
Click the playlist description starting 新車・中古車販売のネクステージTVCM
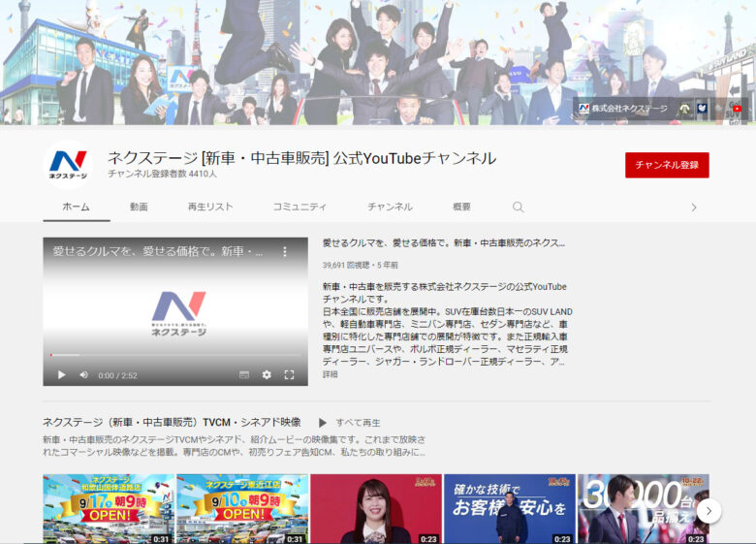pyautogui.click(x=235, y=446)
